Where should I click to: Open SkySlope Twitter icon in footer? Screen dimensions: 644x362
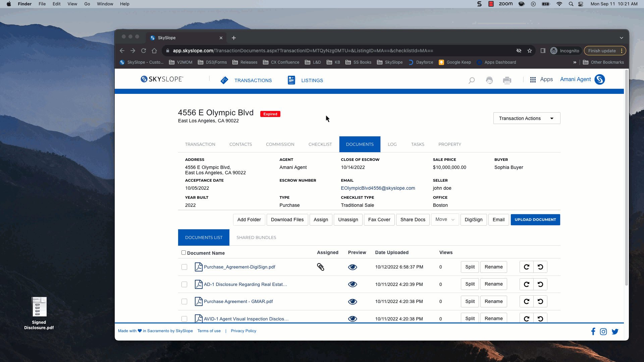tap(615, 331)
